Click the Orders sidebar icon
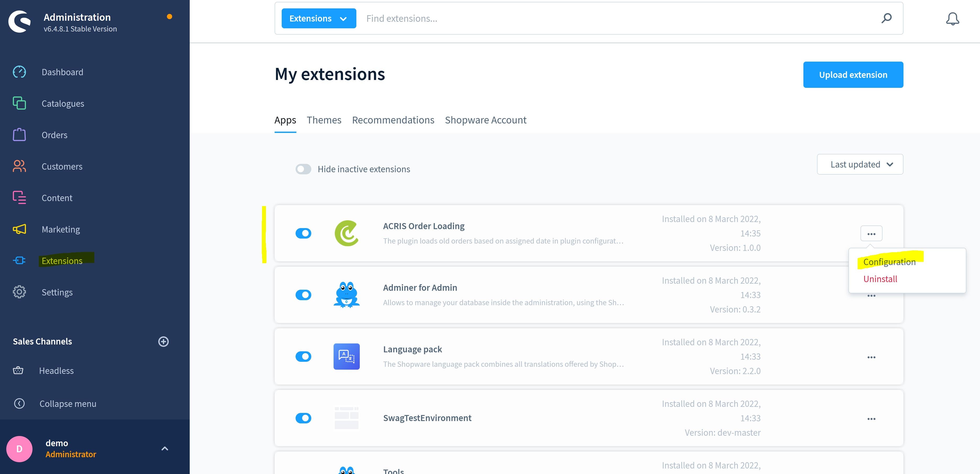The height and width of the screenshot is (474, 980). pyautogui.click(x=19, y=134)
